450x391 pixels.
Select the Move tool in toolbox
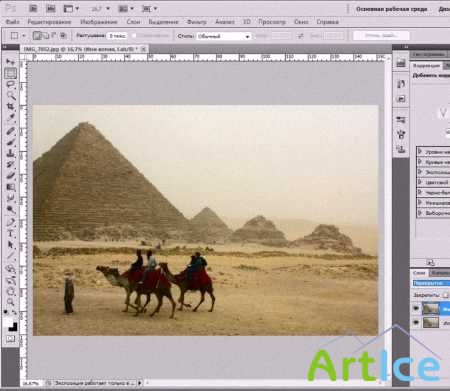[11, 62]
